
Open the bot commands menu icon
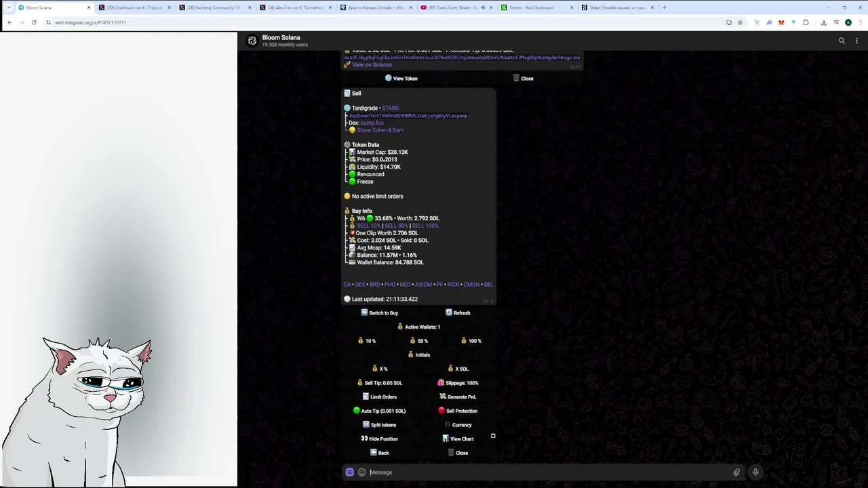(x=349, y=472)
